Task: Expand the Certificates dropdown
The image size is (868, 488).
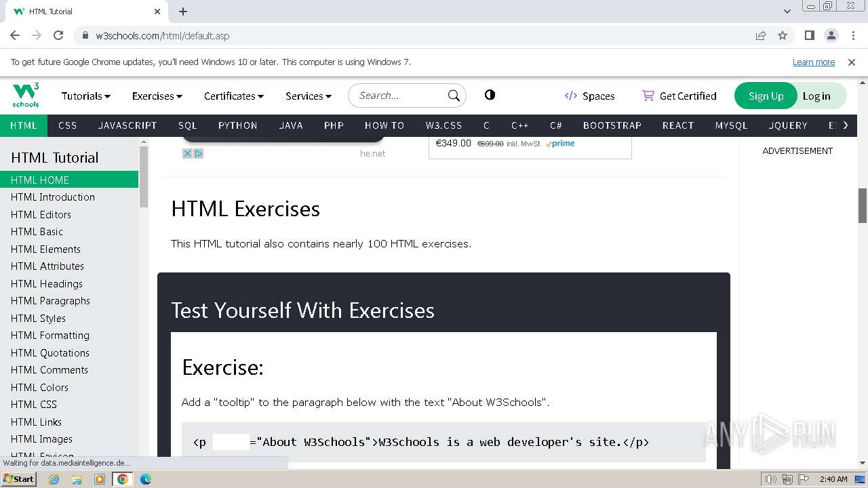Action: [x=233, y=96]
